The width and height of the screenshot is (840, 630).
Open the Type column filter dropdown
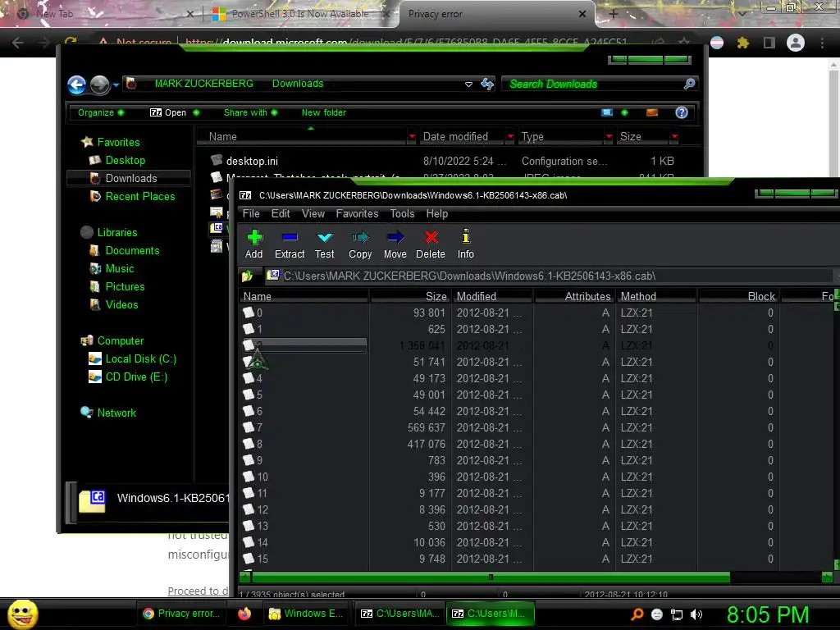[609, 137]
